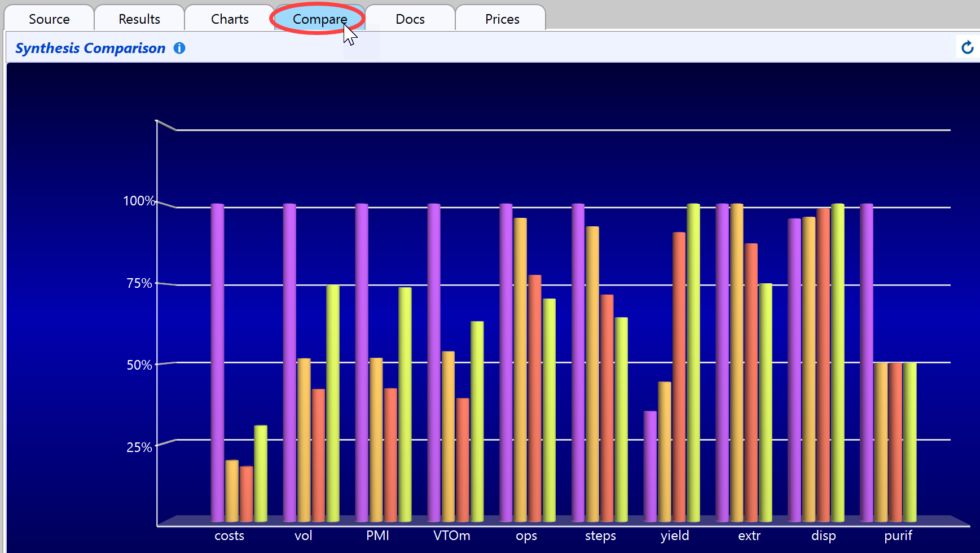This screenshot has height=553, width=980.
Task: Click the 100% axis value
Action: (x=139, y=201)
